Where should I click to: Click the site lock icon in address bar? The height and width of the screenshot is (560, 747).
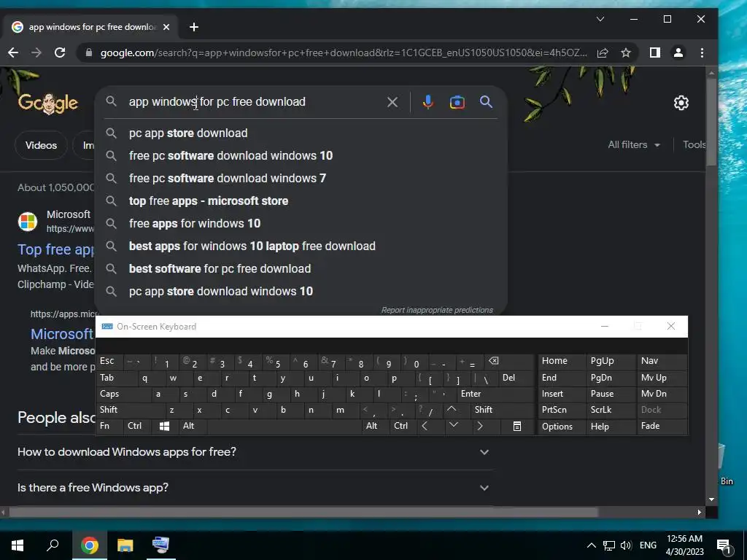(x=88, y=52)
